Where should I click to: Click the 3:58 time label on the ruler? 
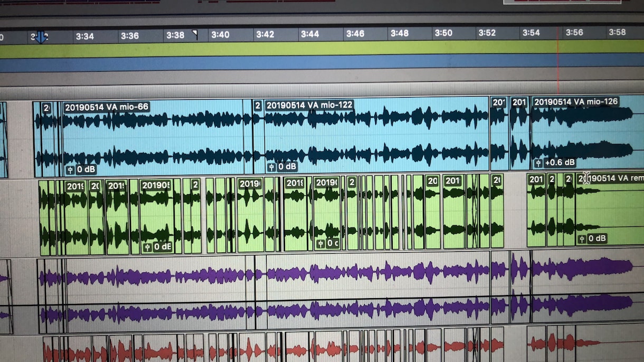click(x=617, y=32)
